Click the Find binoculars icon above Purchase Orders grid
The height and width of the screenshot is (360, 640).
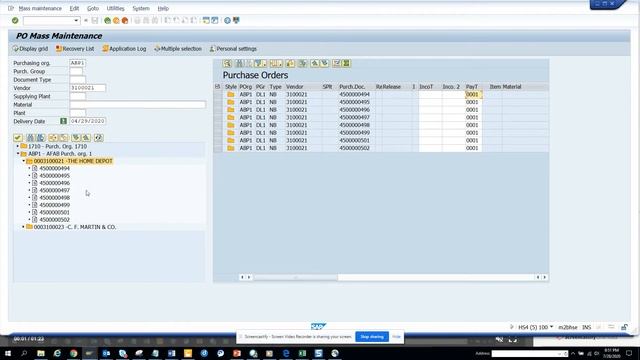239,63
